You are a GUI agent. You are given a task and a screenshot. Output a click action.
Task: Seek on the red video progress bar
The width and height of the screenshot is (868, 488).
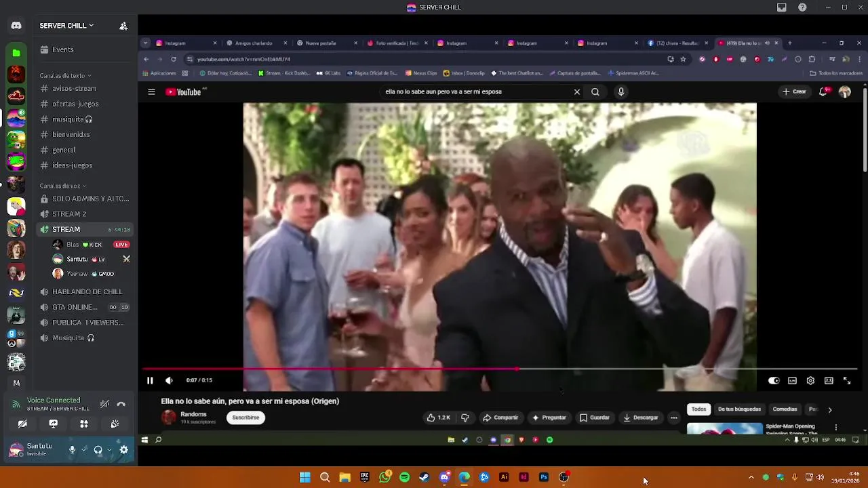coord(500,369)
